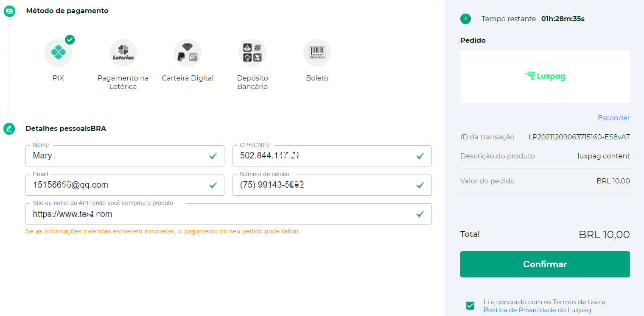Open the Política de Privacidade link

point(520,310)
